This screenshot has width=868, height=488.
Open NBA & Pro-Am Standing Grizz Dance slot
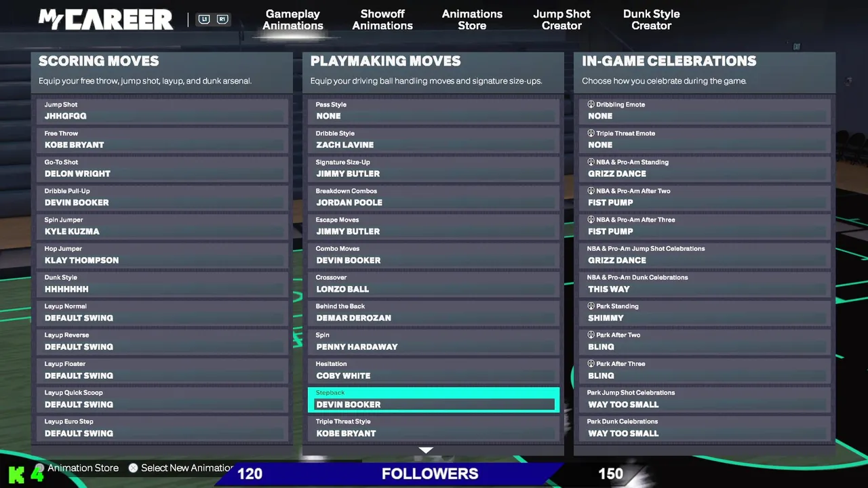point(705,169)
